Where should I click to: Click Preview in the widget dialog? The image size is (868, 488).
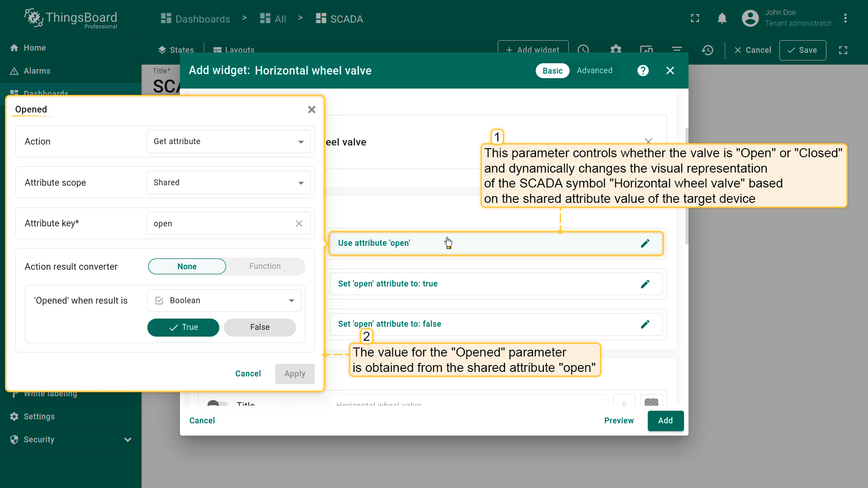coord(618,421)
